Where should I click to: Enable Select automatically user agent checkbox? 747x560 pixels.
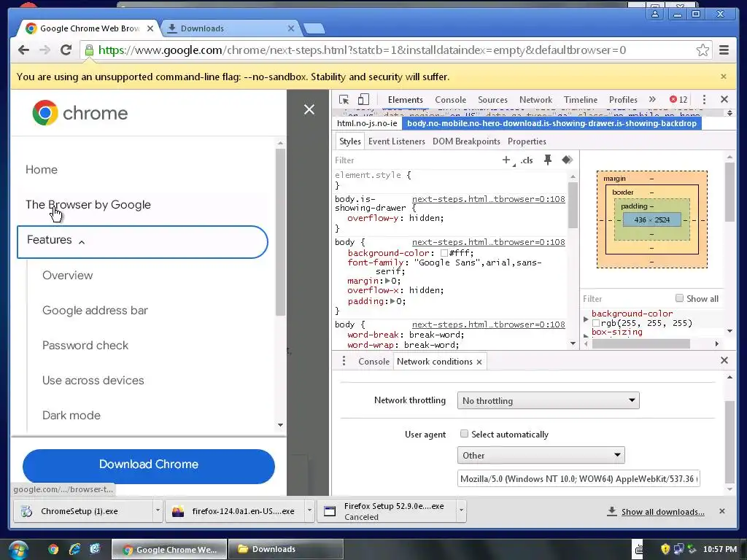coord(464,434)
